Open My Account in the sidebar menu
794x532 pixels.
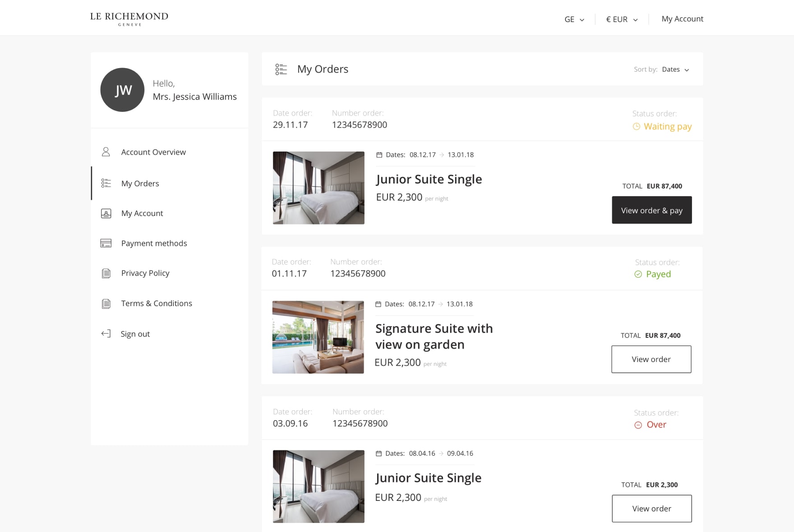tap(142, 213)
